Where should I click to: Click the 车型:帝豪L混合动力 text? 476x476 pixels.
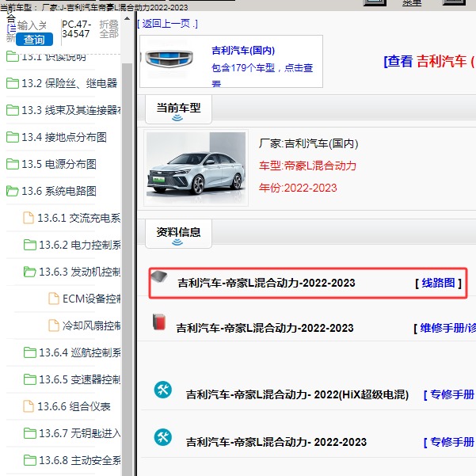click(x=307, y=166)
